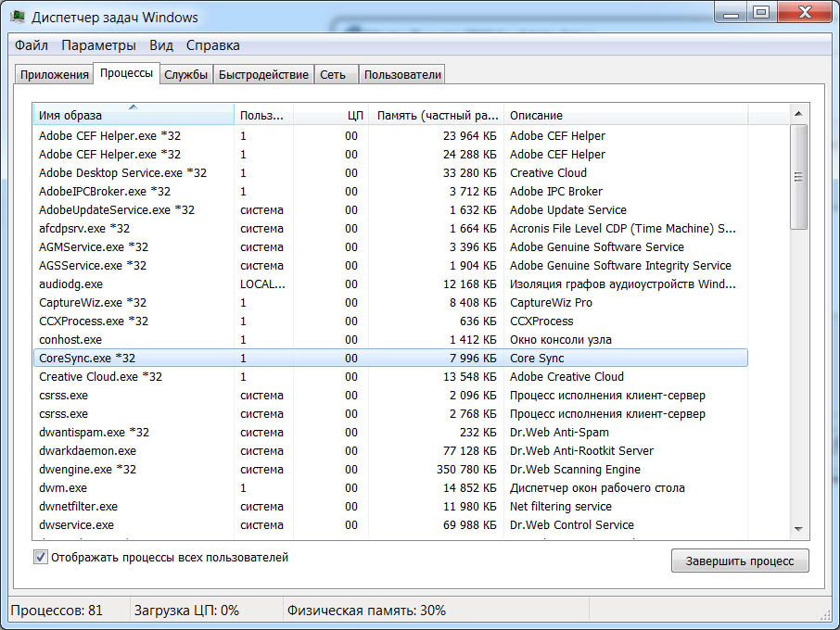Select the afcdpsrv.exe *32 process
This screenshot has height=630, width=840.
390,229
